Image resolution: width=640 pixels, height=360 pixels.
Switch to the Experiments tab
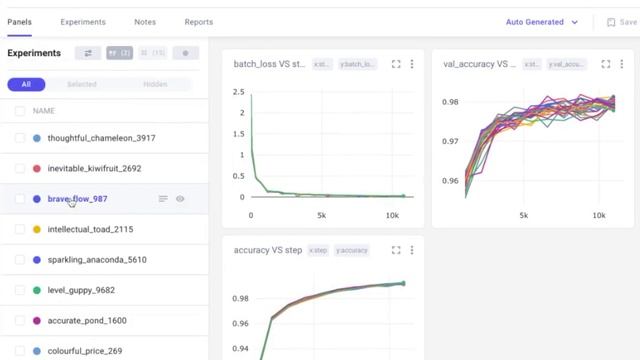[x=83, y=22]
